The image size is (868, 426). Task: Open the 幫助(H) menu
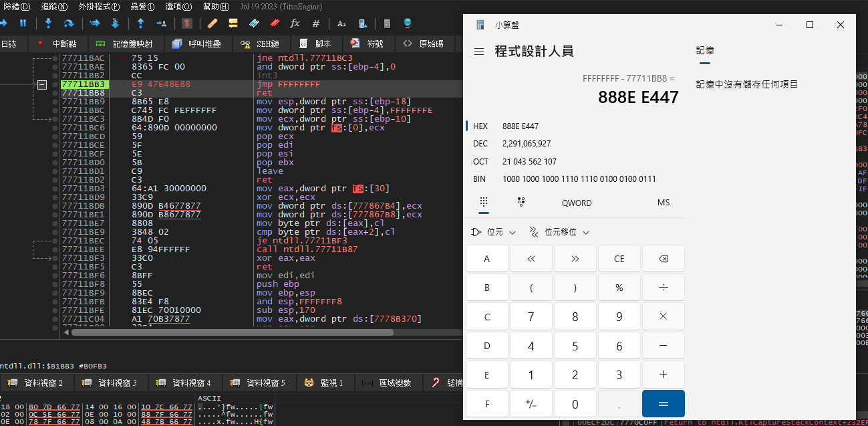216,7
